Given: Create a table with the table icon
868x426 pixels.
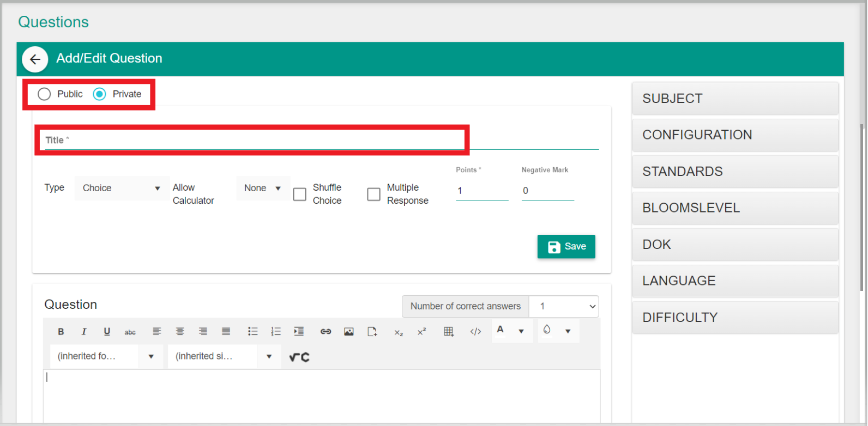Looking at the screenshot, I should click(449, 332).
